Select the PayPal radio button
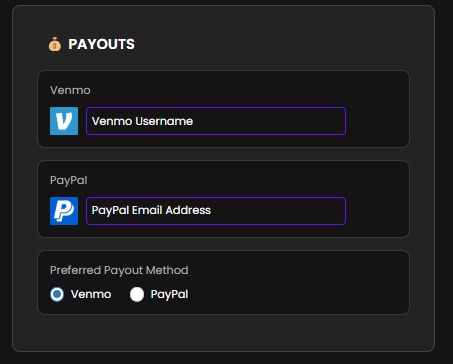The width and height of the screenshot is (453, 364). click(137, 294)
